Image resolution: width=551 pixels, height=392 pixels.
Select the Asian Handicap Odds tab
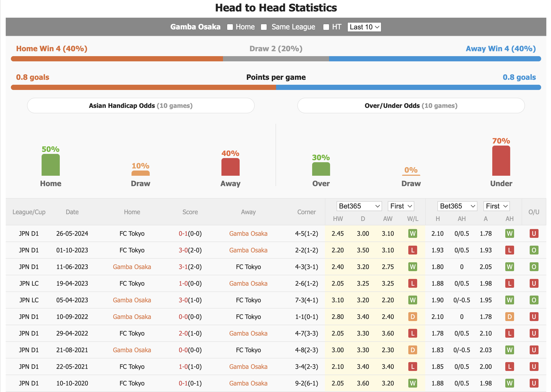pos(141,106)
